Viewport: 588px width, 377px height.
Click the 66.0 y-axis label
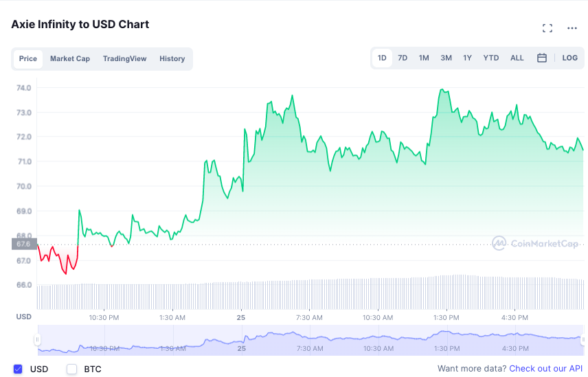[23, 285]
